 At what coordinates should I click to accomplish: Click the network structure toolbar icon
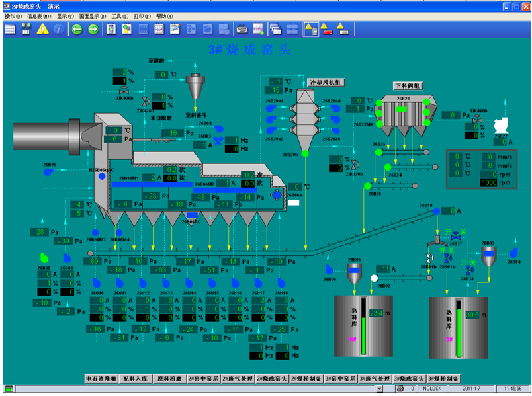(x=26, y=30)
